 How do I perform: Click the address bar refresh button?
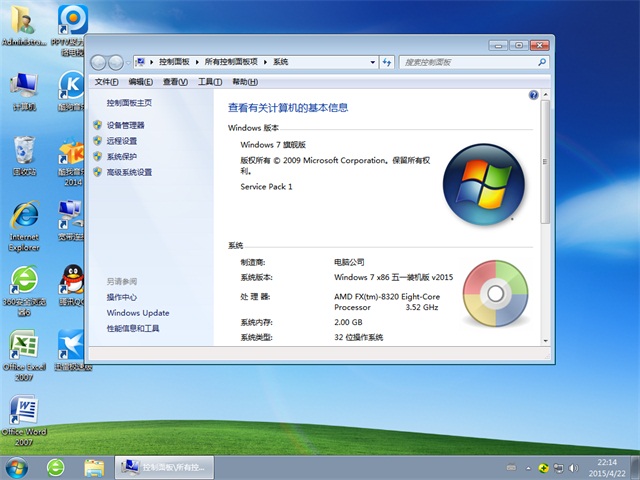point(387,62)
